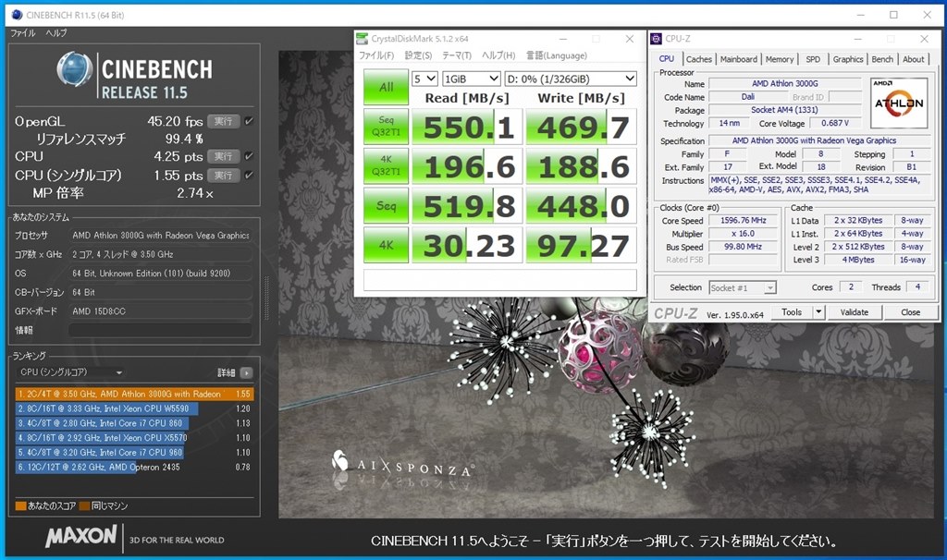
Task: Click the empty 情報 info field
Action: click(160, 330)
